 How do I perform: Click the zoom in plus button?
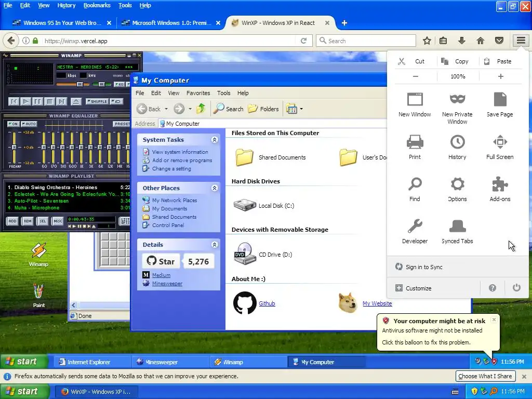click(x=500, y=76)
